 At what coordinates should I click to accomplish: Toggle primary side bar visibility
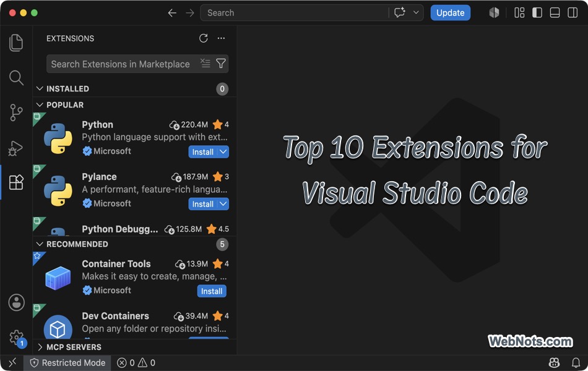pyautogui.click(x=537, y=13)
